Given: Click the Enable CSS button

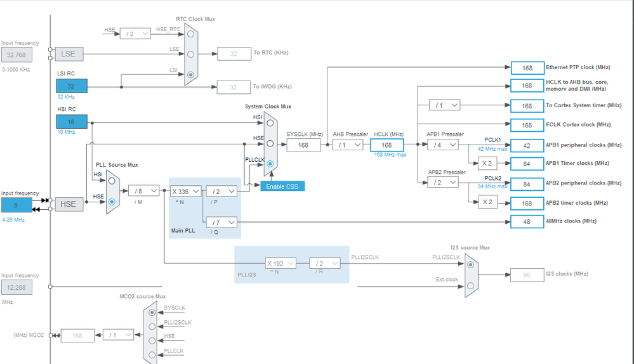Looking at the screenshot, I should (282, 186).
